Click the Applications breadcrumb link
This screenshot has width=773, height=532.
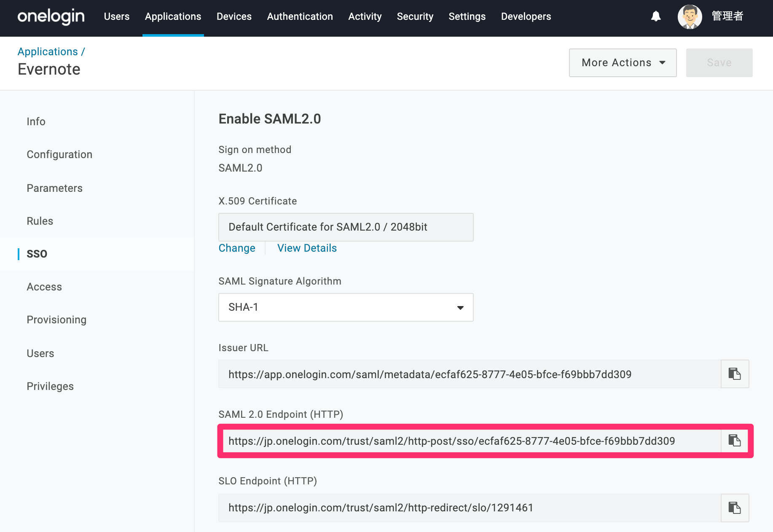[48, 51]
